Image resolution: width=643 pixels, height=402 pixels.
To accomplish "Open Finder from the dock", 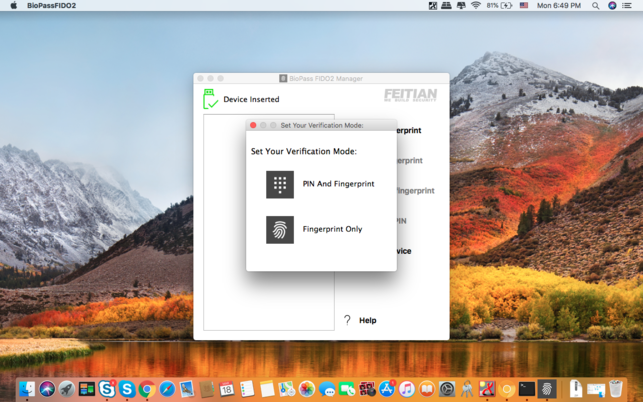I will click(x=27, y=389).
